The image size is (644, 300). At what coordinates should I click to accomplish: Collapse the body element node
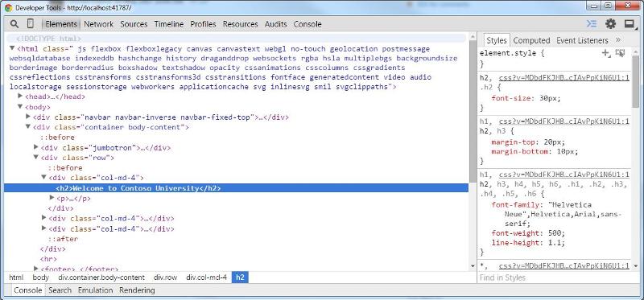coord(20,106)
